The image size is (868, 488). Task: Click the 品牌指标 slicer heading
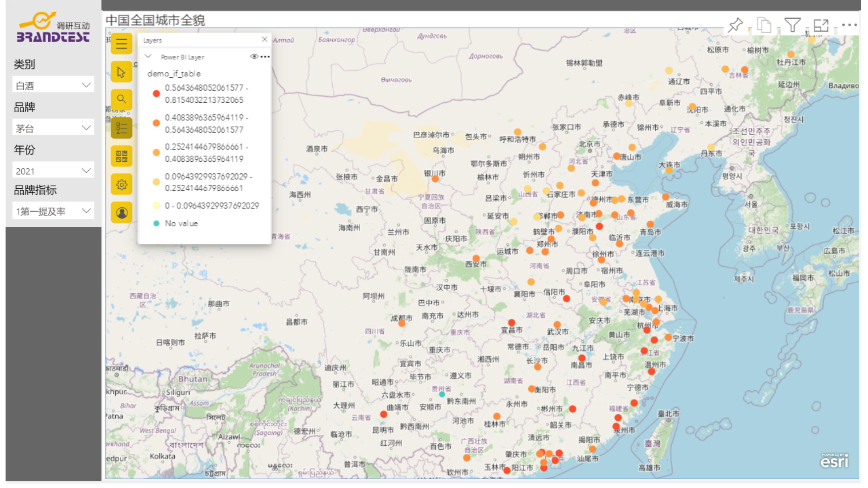point(35,190)
